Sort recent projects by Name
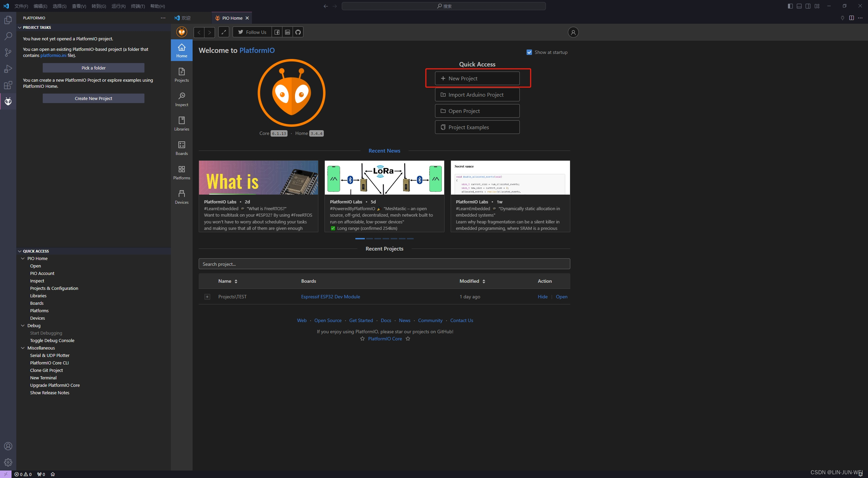The width and height of the screenshot is (868, 478). (228, 281)
